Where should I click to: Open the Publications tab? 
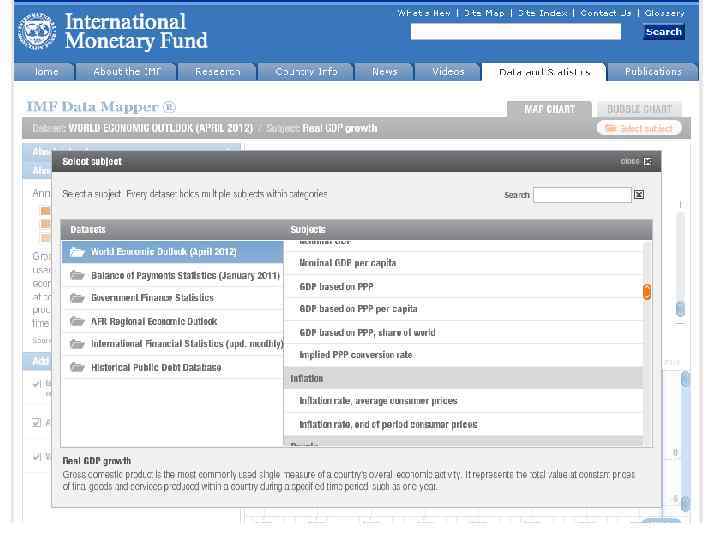click(653, 72)
